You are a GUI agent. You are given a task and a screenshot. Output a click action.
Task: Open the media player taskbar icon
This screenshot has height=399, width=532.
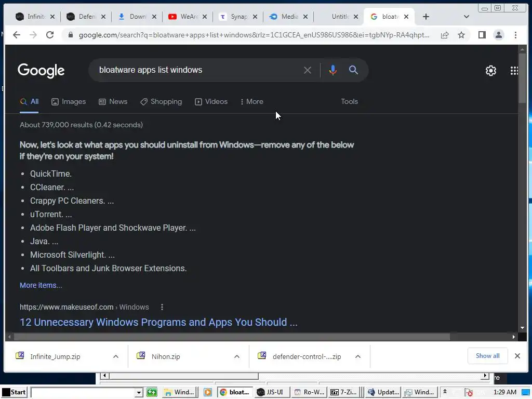pos(208,393)
